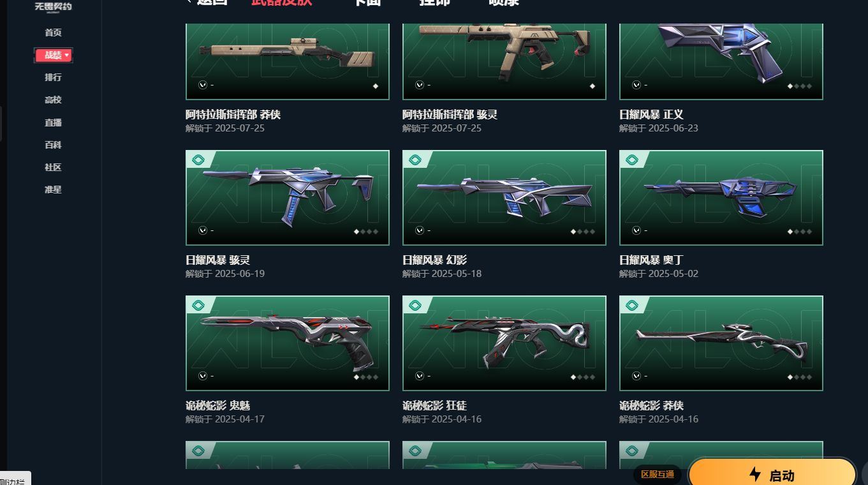Launch the game with the 启动 button
Image resolution: width=868 pixels, height=485 pixels.
point(772,474)
